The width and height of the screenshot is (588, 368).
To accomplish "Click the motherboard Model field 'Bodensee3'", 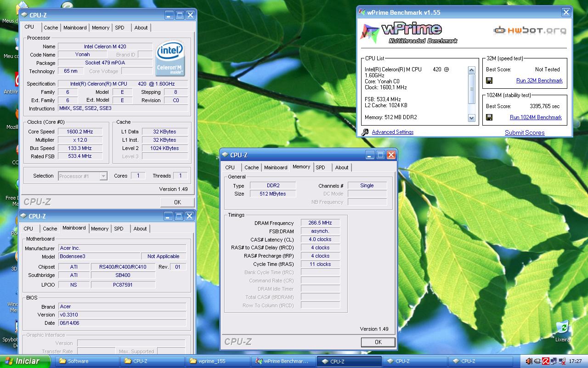I will (99, 256).
